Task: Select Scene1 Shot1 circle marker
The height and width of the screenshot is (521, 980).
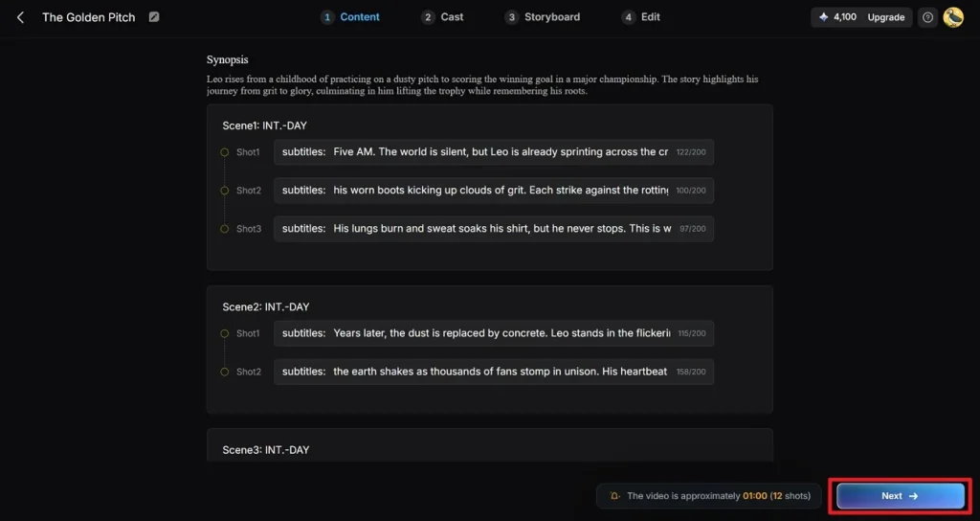Action: coord(224,152)
